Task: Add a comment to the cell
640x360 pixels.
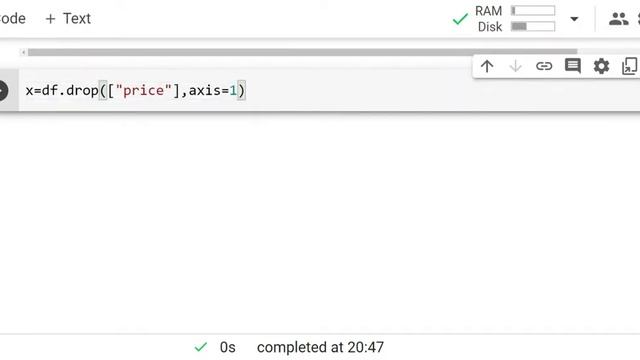Action: (x=573, y=66)
